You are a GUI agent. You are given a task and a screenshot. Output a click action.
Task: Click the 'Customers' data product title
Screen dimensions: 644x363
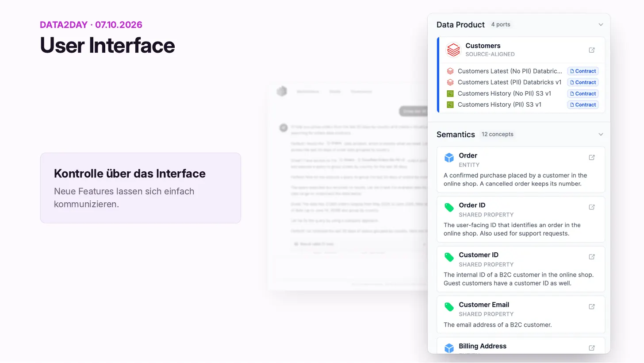click(x=483, y=46)
